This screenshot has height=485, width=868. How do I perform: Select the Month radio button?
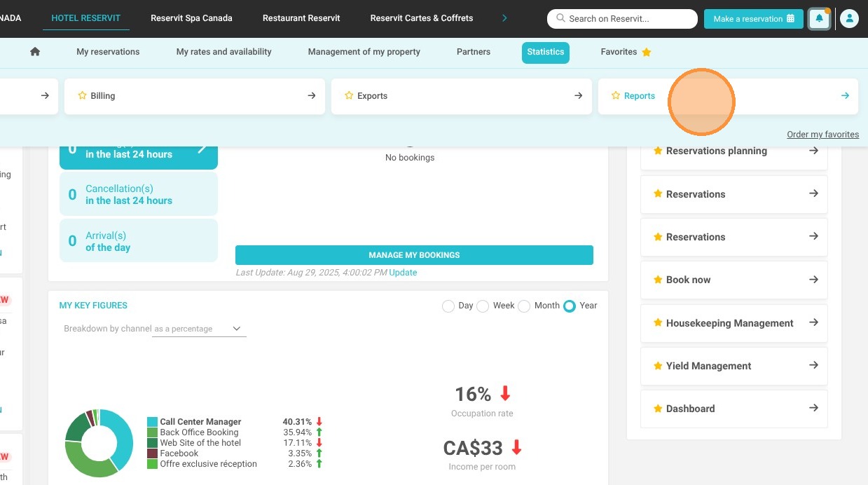click(524, 306)
